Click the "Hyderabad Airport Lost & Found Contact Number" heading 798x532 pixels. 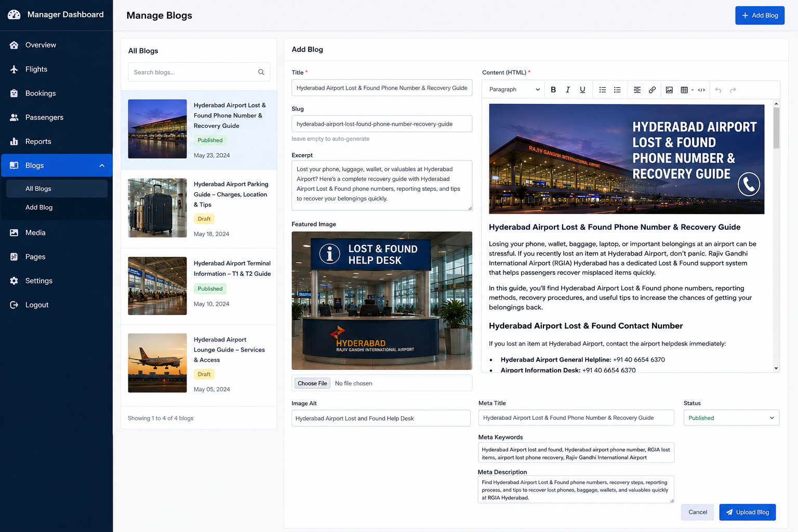click(586, 326)
